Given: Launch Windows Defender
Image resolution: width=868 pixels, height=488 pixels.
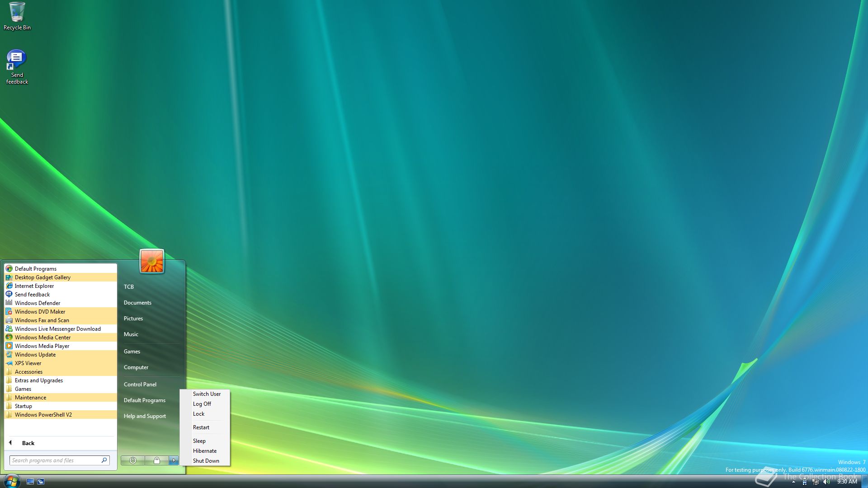Looking at the screenshot, I should point(61,303).
